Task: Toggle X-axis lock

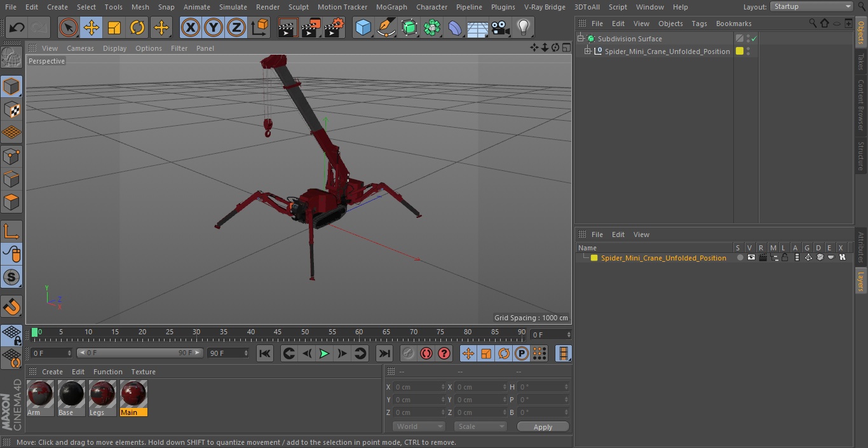Action: (x=191, y=27)
